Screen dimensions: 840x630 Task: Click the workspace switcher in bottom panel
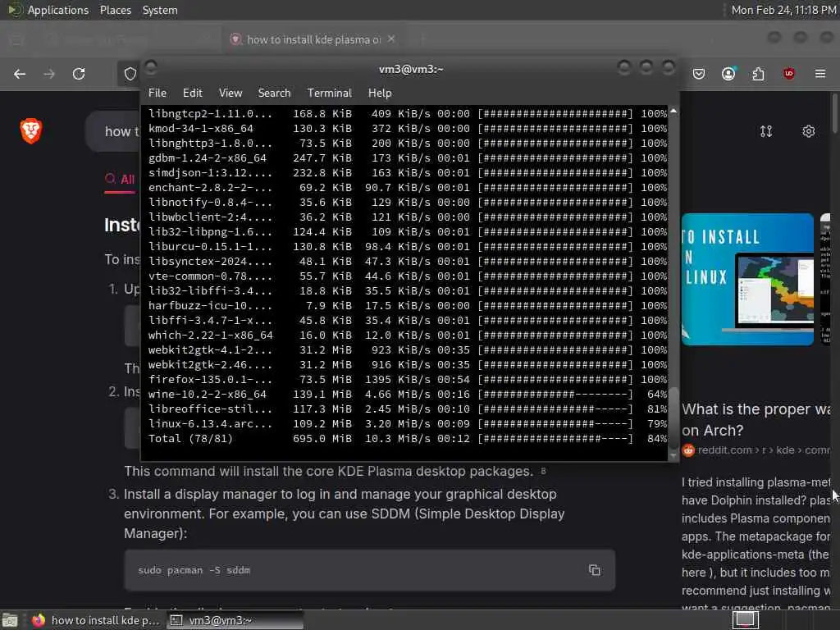[745, 620]
